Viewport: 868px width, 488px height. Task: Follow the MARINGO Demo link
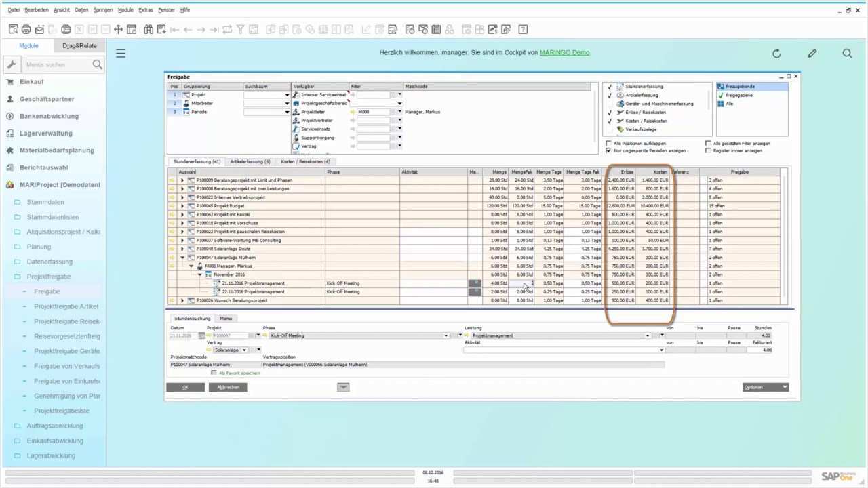(x=564, y=52)
